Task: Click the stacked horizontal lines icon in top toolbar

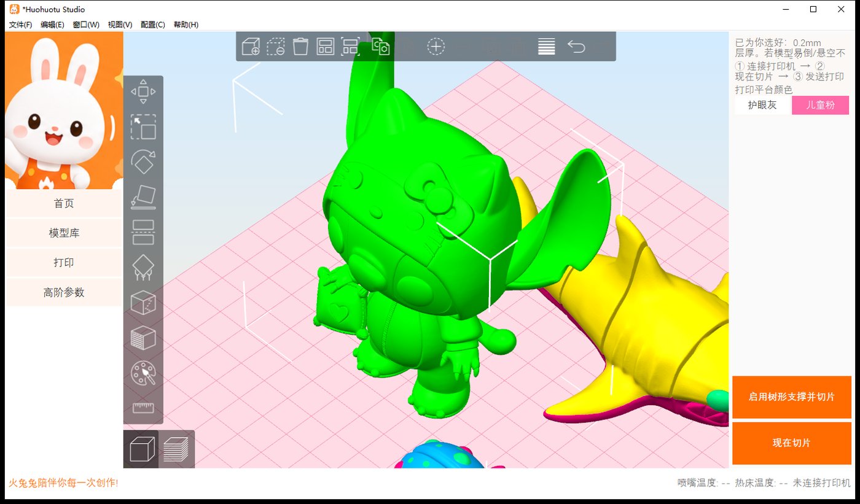Action: click(x=546, y=47)
